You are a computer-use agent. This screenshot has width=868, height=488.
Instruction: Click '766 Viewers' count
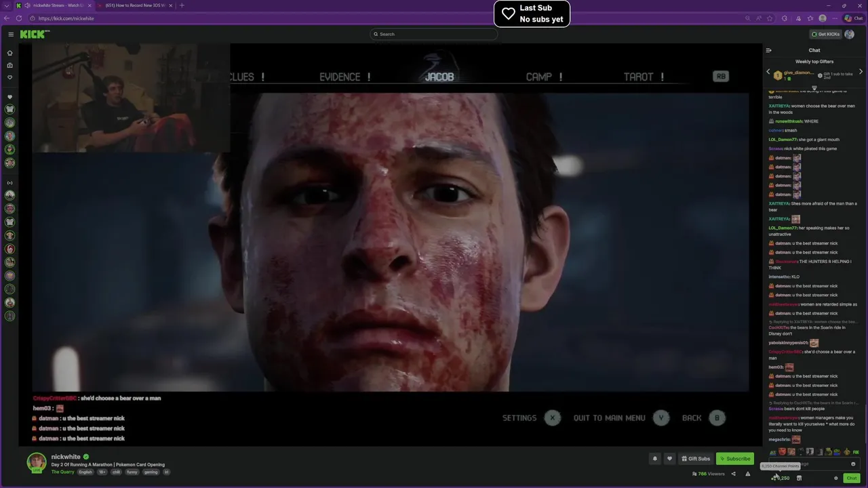click(708, 474)
